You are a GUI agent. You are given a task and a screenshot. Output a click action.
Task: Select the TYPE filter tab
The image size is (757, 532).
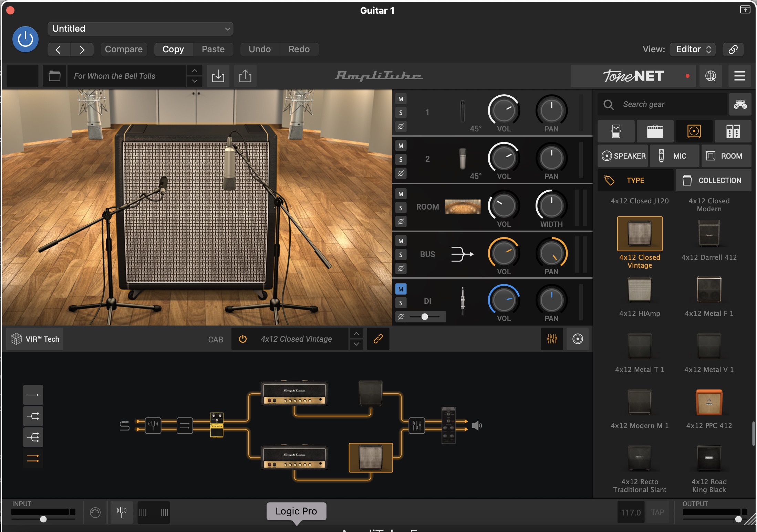[636, 180]
